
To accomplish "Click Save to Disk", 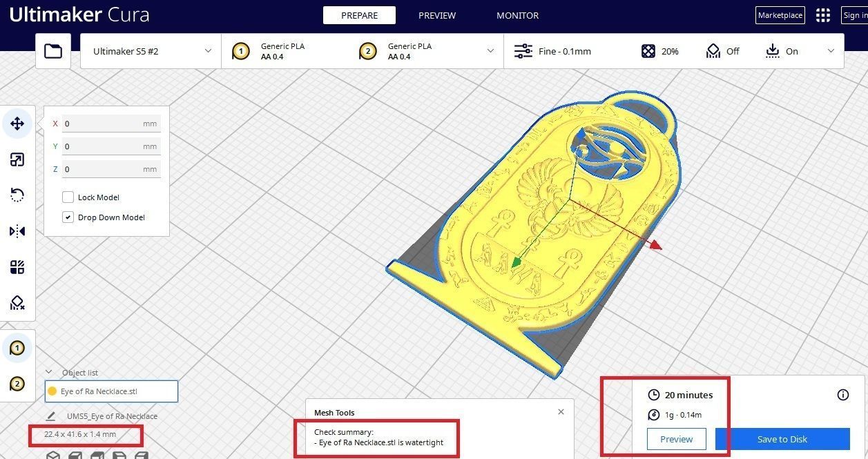I will pos(782,439).
